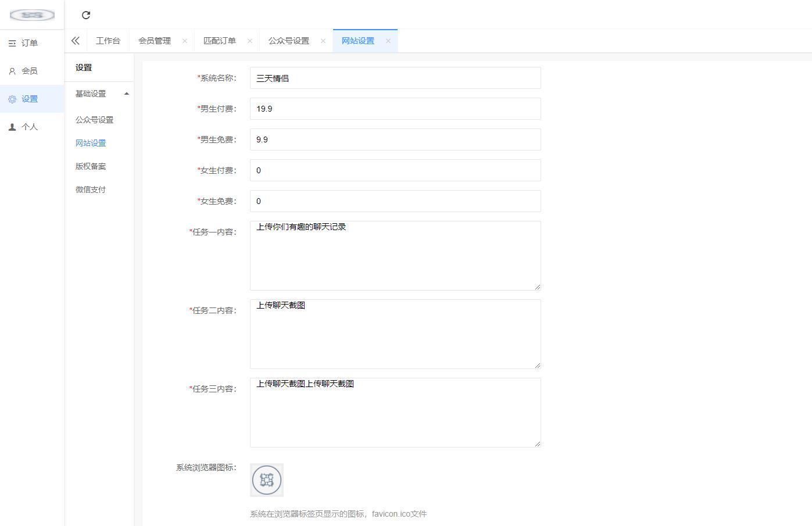The height and width of the screenshot is (526, 812).
Task: Open the 微信支付 submenu item
Action: tap(91, 189)
